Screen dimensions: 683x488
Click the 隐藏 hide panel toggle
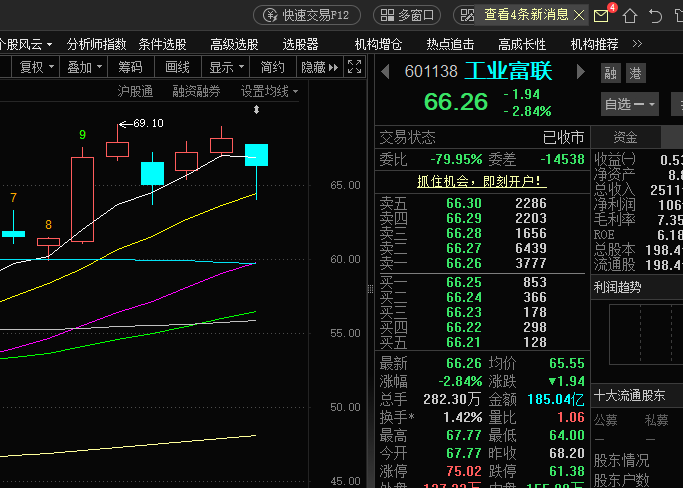pyautogui.click(x=320, y=67)
